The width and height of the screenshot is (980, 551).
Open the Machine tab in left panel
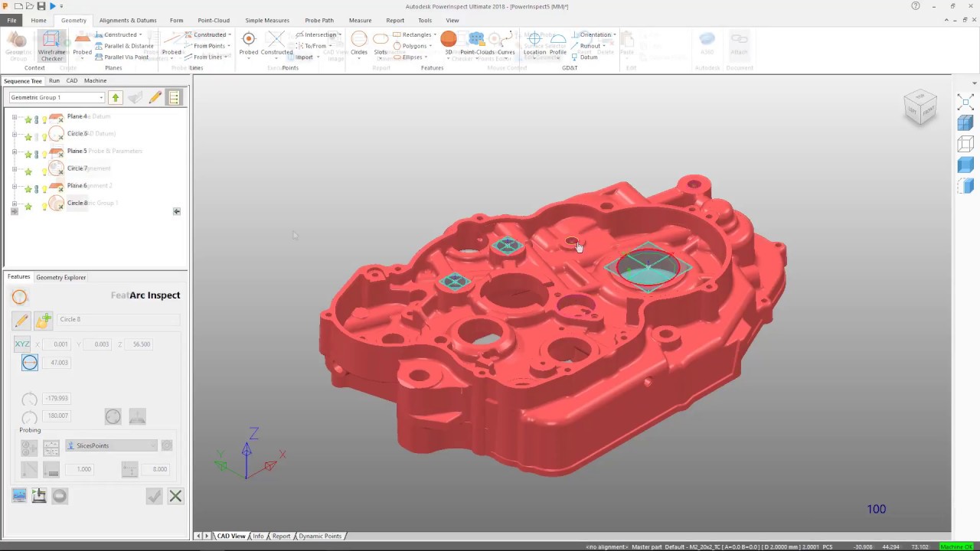click(95, 80)
